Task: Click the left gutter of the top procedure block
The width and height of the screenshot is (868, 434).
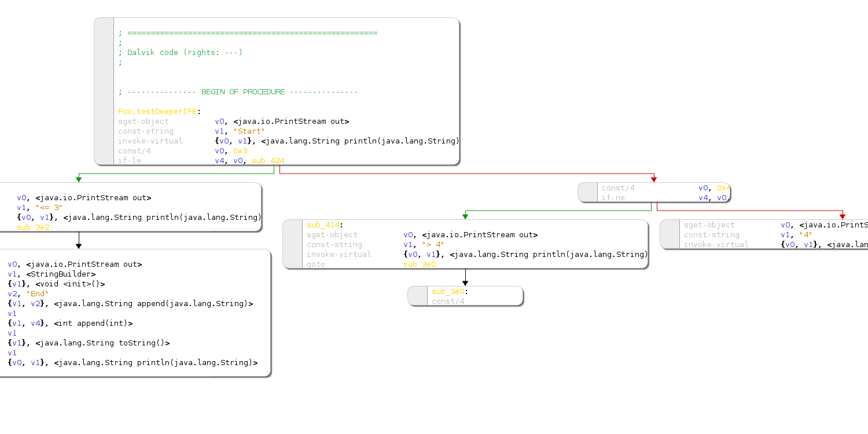Action: 104,91
